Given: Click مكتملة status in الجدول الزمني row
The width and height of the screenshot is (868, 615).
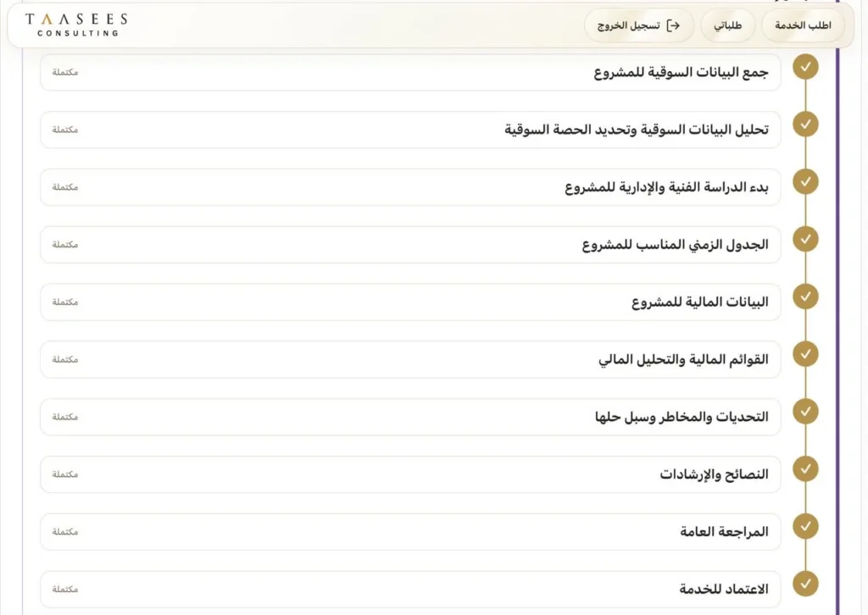Looking at the screenshot, I should point(65,245).
